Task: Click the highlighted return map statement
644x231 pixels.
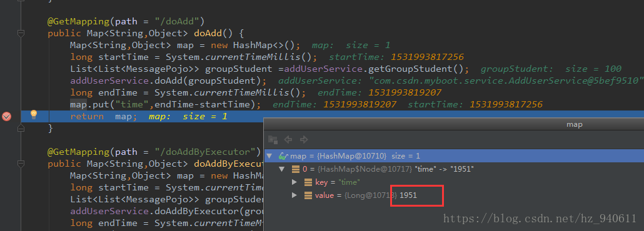Action: tap(104, 117)
